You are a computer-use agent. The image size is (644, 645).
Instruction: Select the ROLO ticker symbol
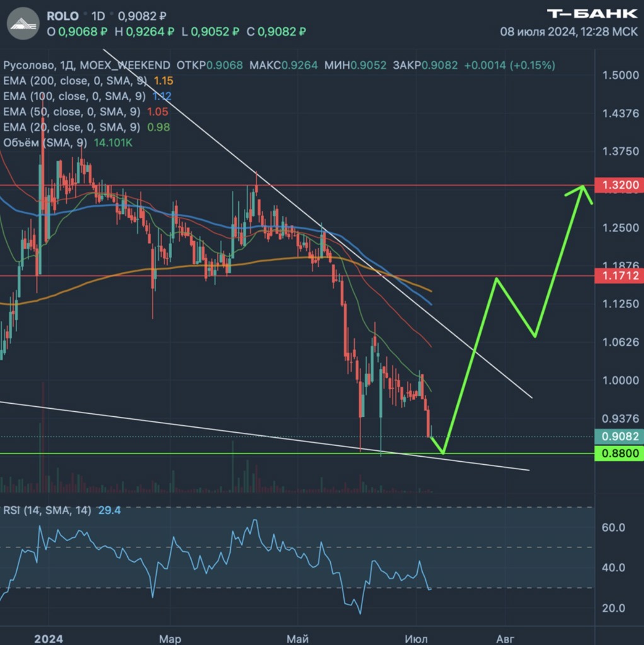(63, 16)
